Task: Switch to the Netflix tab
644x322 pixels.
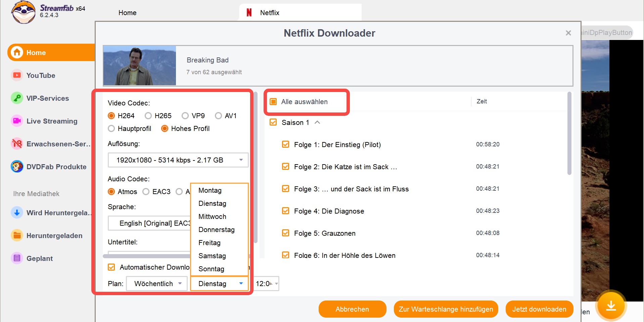Action: point(300,12)
